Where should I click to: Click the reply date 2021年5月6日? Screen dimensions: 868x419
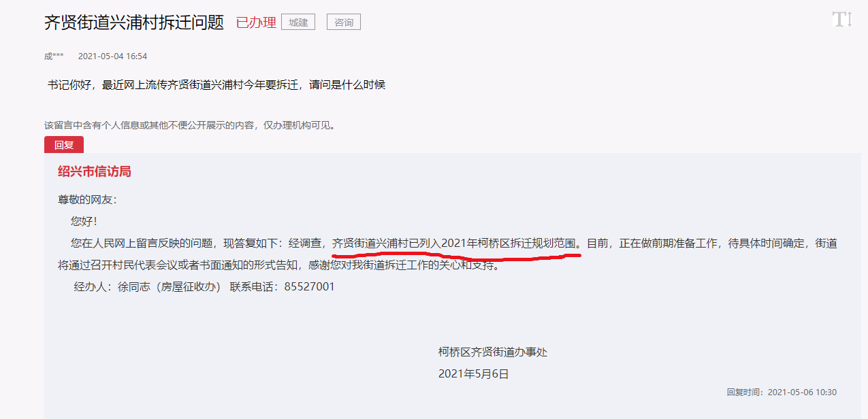[x=474, y=374]
